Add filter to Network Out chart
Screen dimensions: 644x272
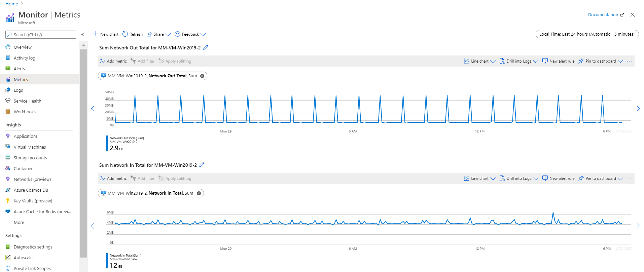142,61
